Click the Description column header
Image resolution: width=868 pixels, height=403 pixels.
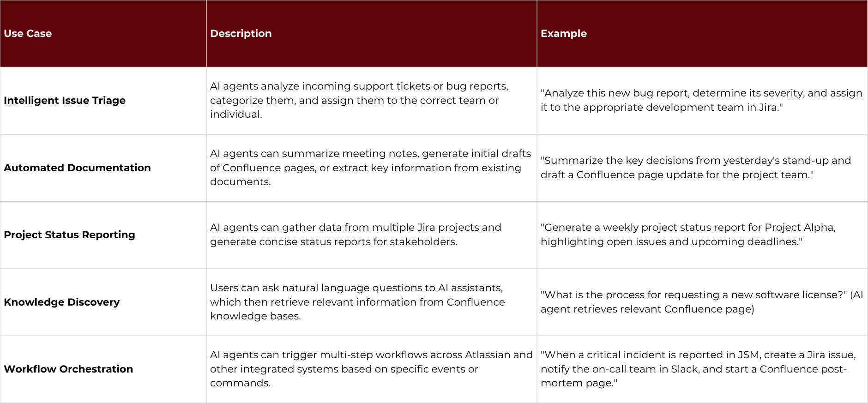241,34
